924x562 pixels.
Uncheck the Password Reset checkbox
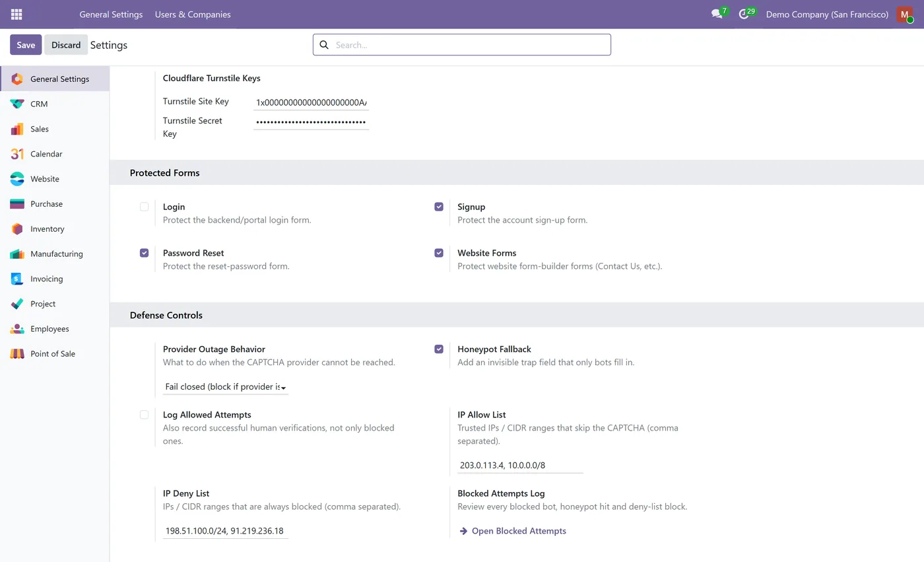coord(144,253)
